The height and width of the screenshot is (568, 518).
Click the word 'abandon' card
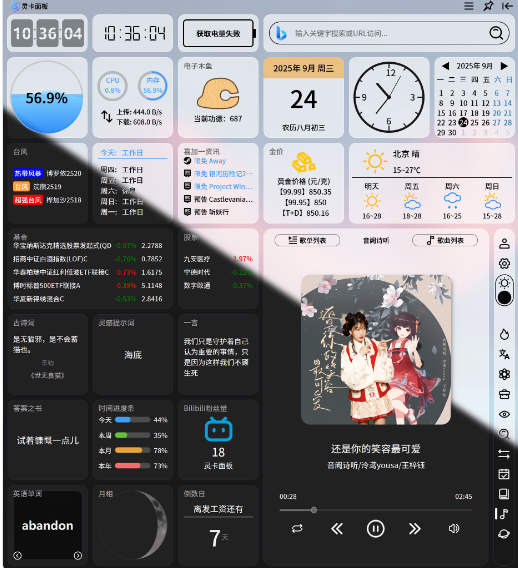click(47, 525)
